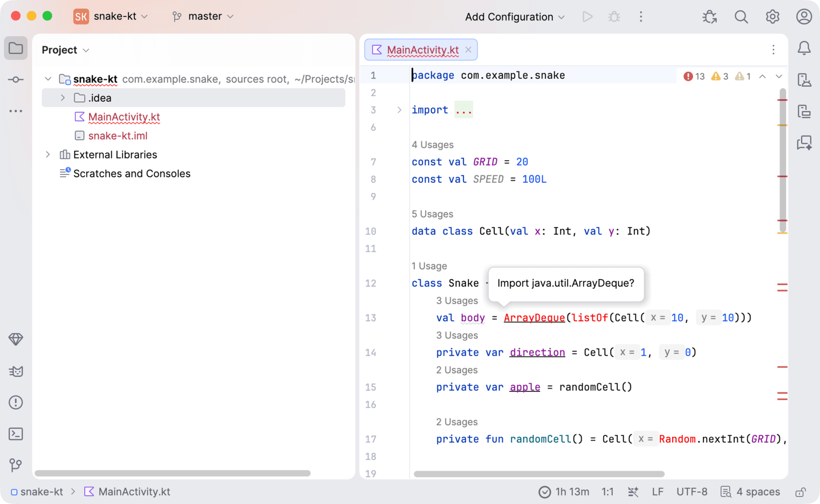Open the snake-kt project dropdown

[x=111, y=17]
